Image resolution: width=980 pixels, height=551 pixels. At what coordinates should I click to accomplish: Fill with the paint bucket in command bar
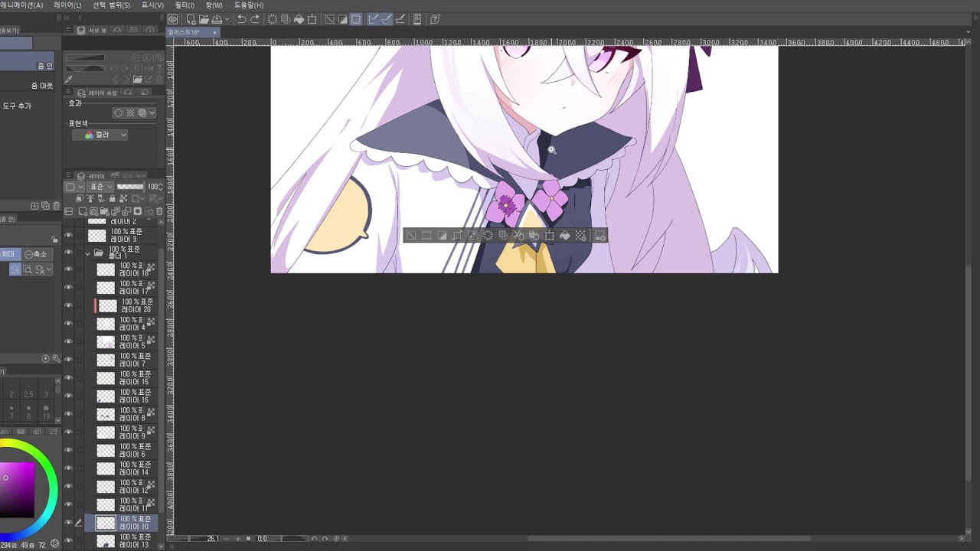[x=299, y=19]
